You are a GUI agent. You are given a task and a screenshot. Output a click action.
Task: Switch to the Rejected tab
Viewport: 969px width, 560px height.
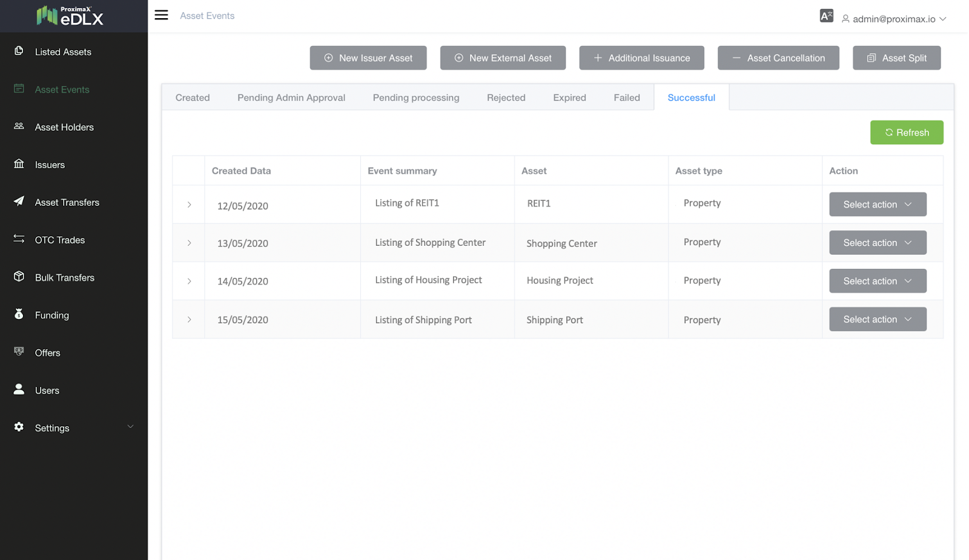click(506, 97)
